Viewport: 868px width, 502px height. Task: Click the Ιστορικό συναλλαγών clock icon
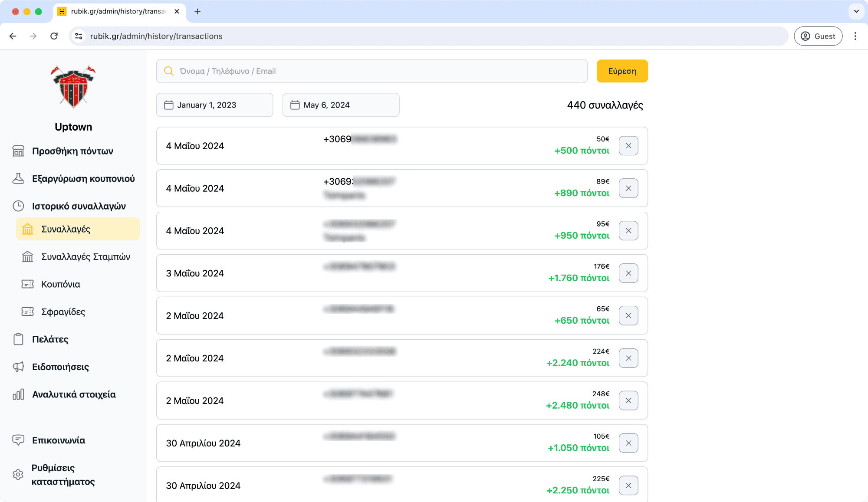(18, 206)
